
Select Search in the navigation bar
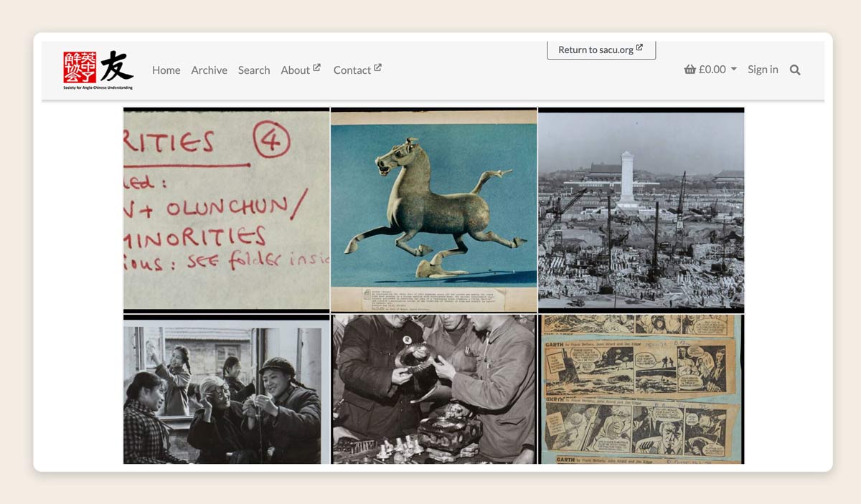point(254,70)
